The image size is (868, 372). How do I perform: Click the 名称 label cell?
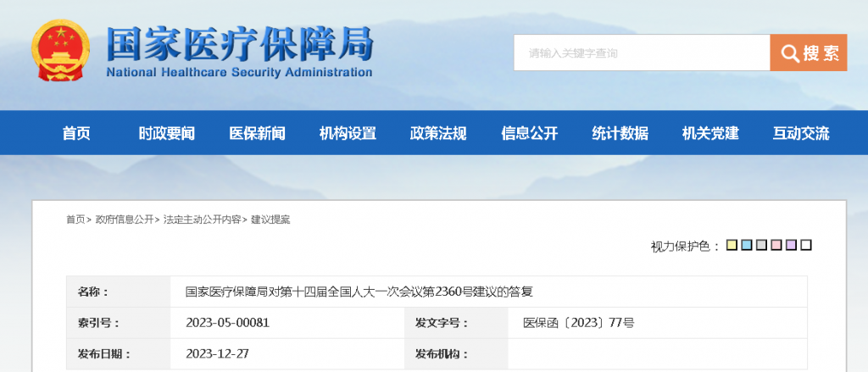(119, 291)
